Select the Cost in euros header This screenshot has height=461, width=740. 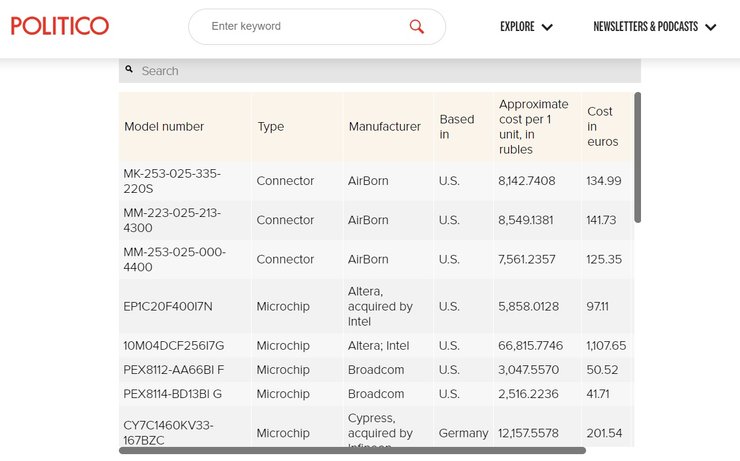tap(603, 127)
